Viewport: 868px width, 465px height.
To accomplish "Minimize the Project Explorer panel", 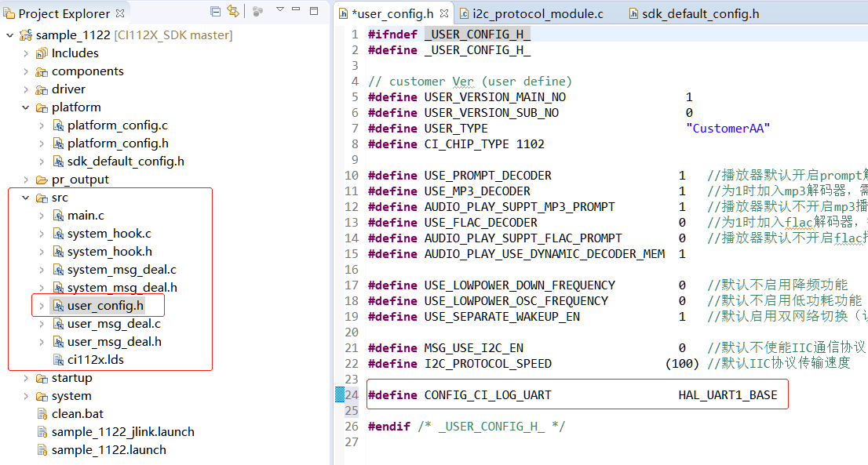I will (x=296, y=9).
